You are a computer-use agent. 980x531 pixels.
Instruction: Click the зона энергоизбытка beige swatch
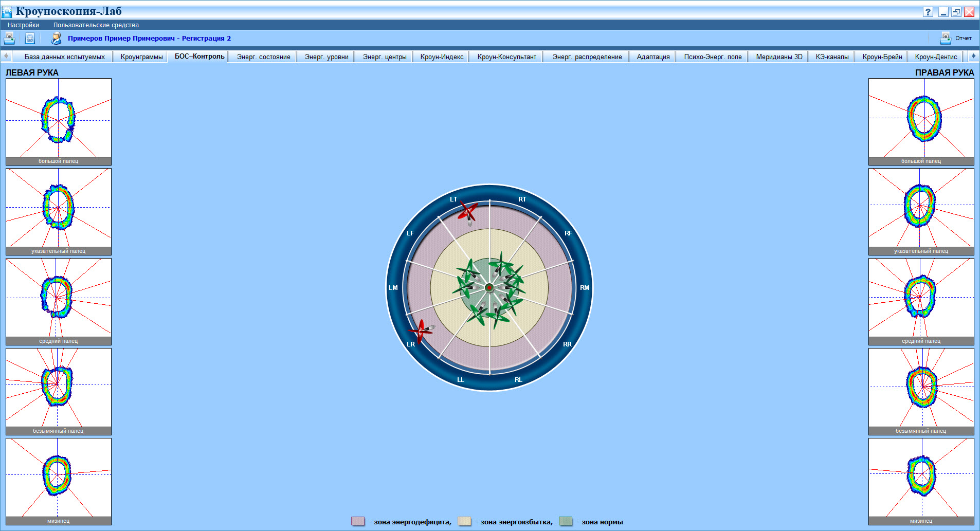tap(464, 521)
